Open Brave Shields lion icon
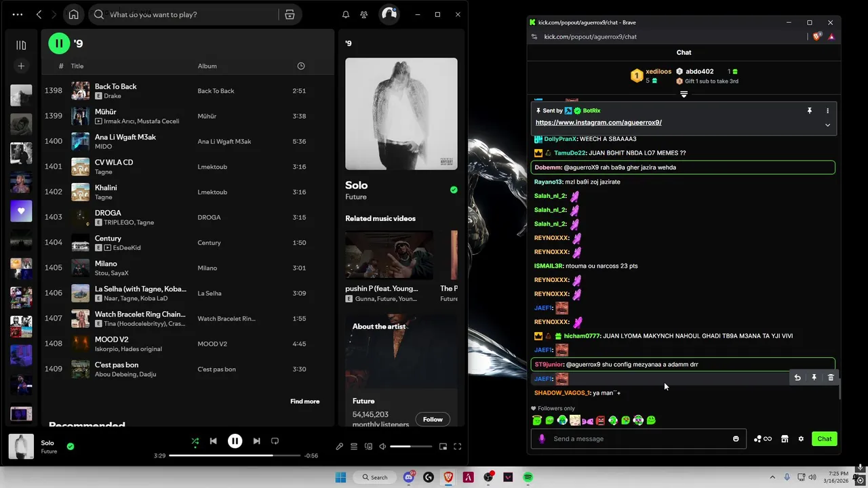 817,37
